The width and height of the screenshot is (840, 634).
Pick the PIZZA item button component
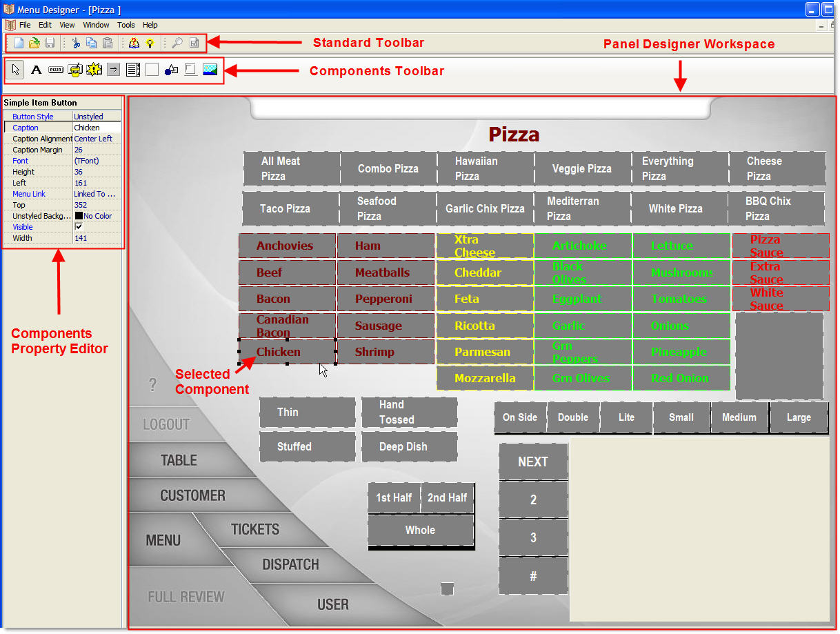56,70
